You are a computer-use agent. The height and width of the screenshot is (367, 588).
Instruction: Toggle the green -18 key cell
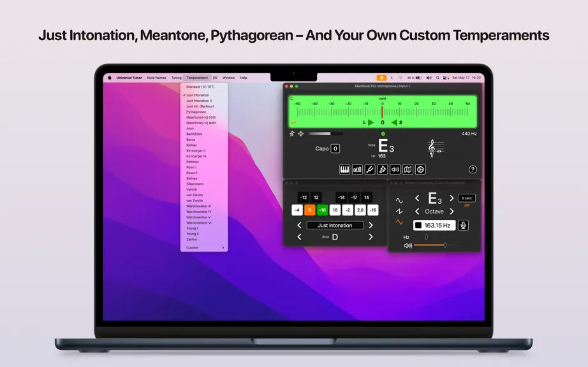point(322,210)
